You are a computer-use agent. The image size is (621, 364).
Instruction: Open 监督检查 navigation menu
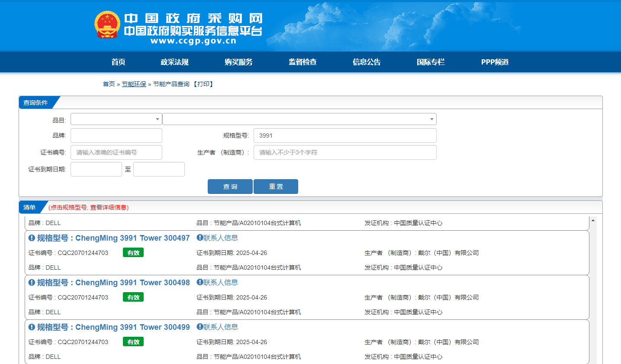[x=302, y=62]
